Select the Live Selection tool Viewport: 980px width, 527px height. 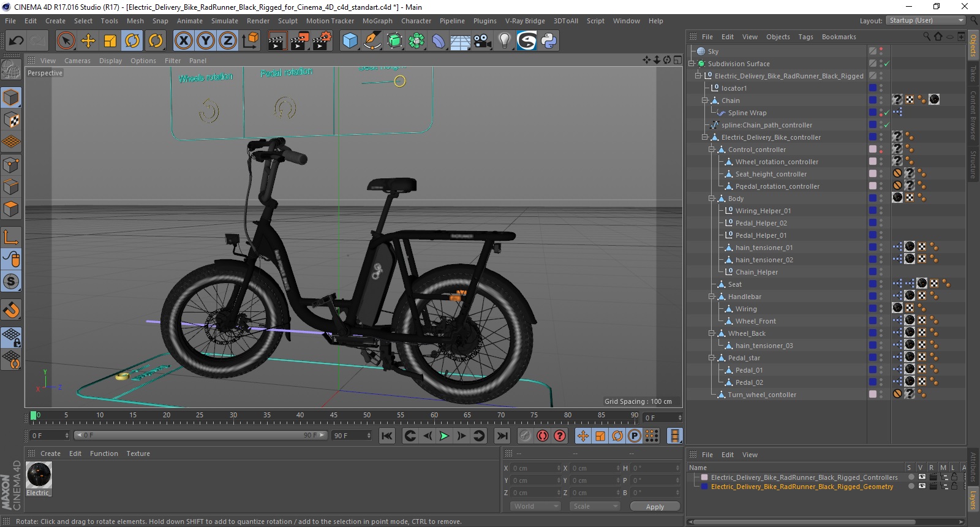[x=66, y=41]
